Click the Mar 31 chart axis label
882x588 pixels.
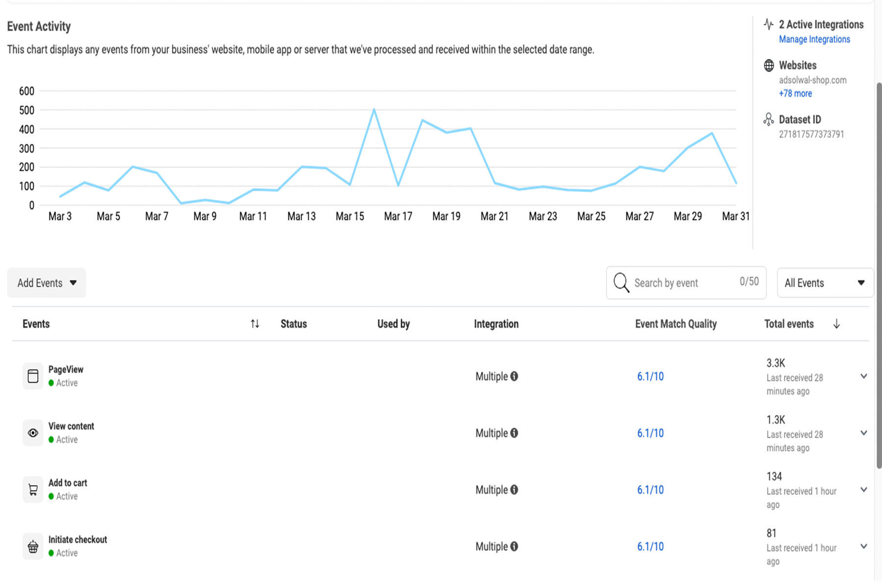coord(735,216)
